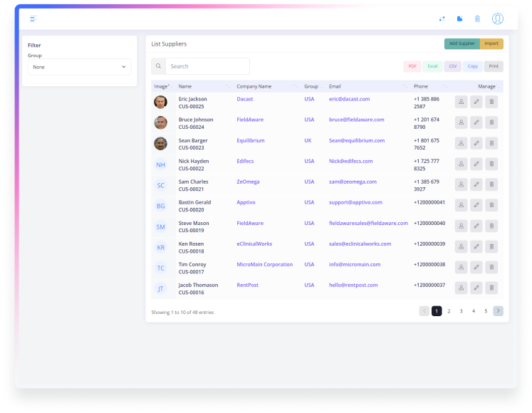This screenshot has width=532, height=413.
Task: View contact for Tim Conroy
Action: pos(461,268)
